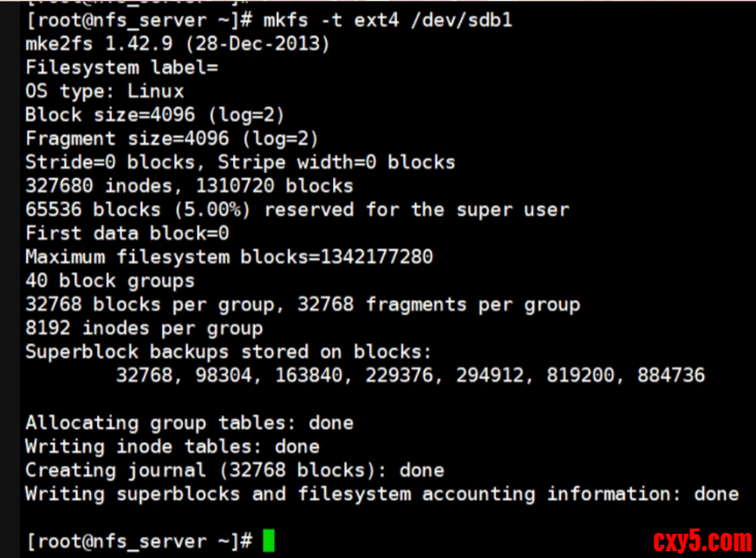The height and width of the screenshot is (558, 756).
Task: Click the Creating journal line
Action: tap(234, 470)
